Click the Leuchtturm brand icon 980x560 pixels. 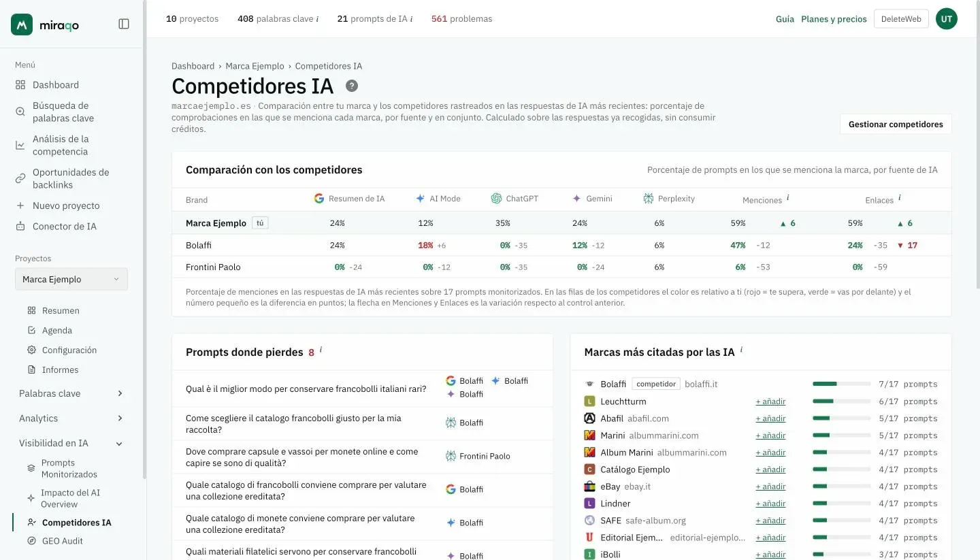(590, 401)
